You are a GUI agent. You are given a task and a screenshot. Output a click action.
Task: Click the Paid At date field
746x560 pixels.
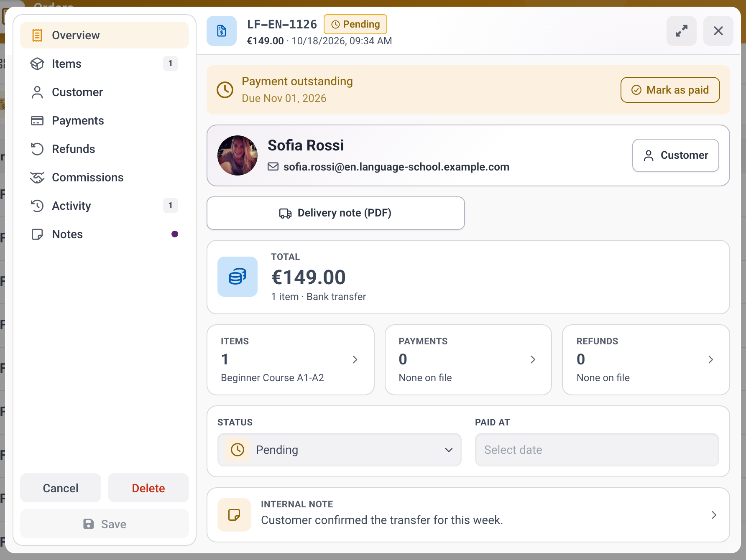point(597,450)
